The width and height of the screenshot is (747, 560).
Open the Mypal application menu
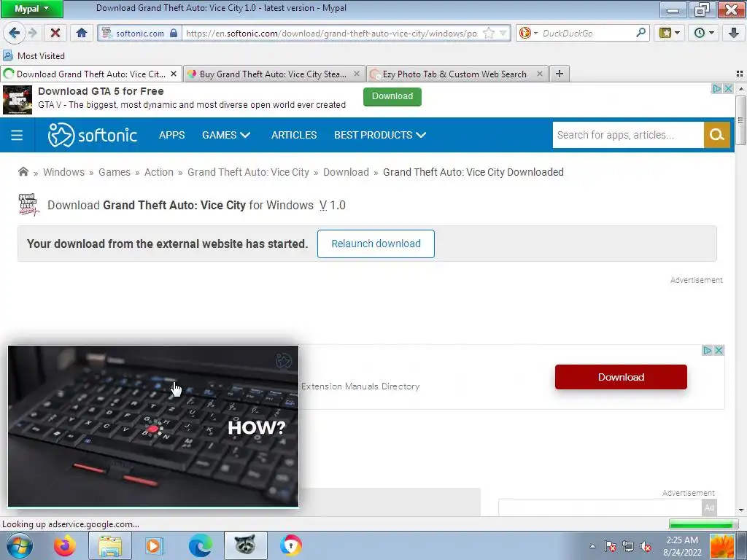pyautogui.click(x=32, y=9)
